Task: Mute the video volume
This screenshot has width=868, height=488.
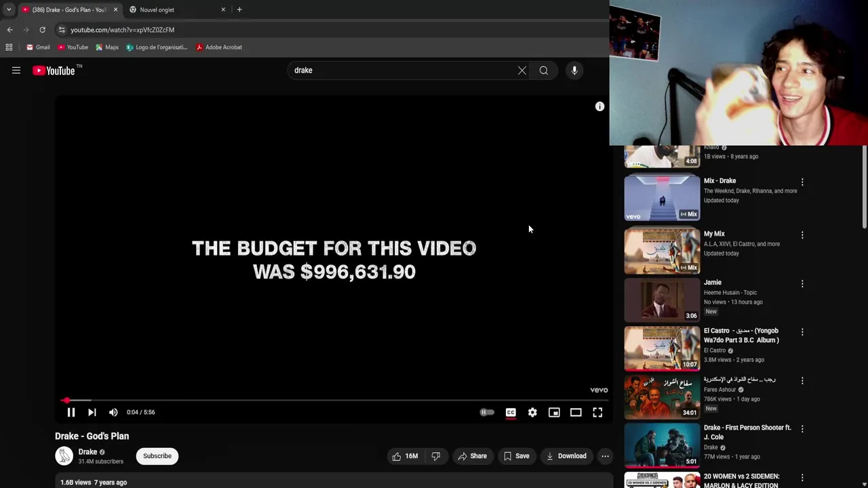Action: coord(113,412)
